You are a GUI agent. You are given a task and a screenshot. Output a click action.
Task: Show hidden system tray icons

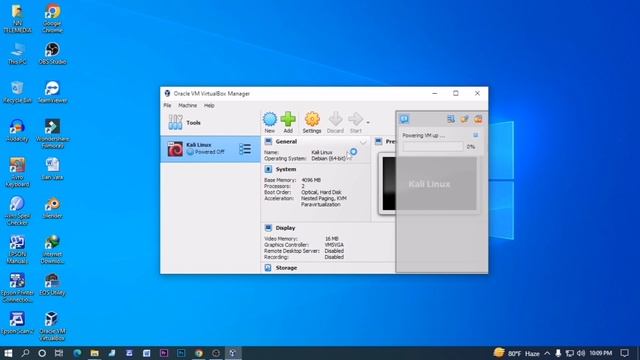click(x=547, y=353)
